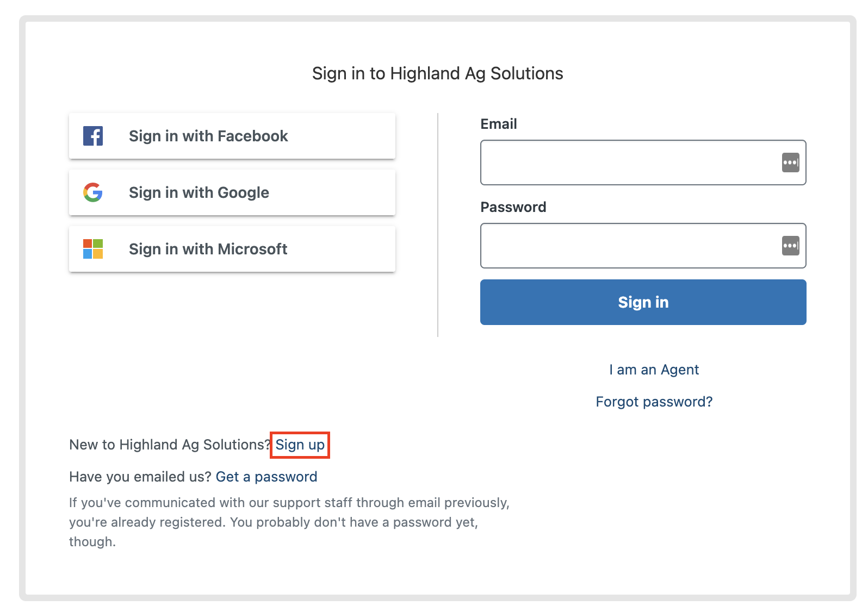Click the Microsoft logo icon
The width and height of the screenshot is (868, 612).
pyautogui.click(x=92, y=249)
